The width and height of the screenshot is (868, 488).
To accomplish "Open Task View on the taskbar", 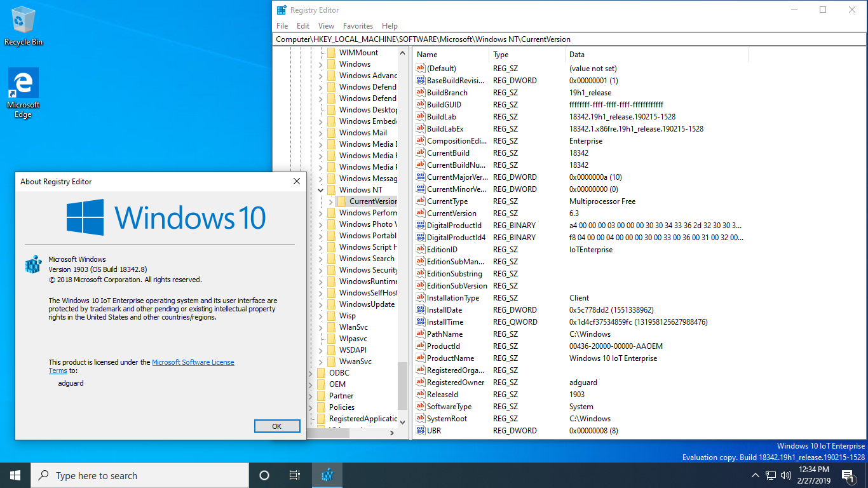I will [x=295, y=475].
